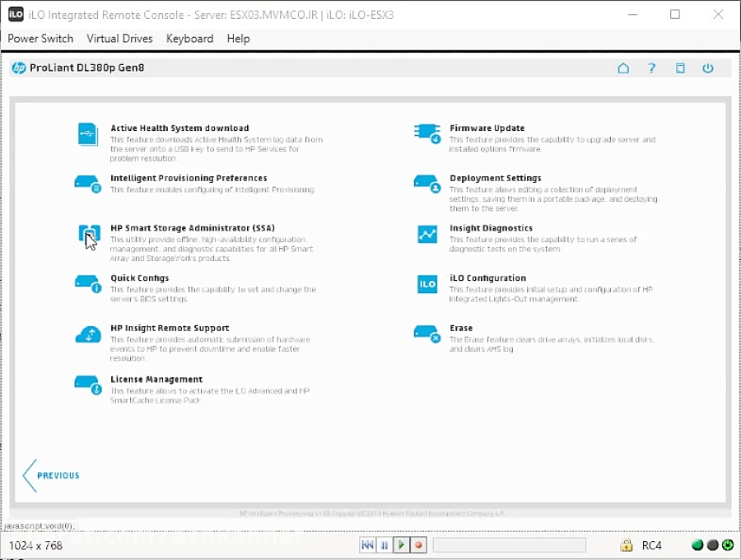The height and width of the screenshot is (560, 741).
Task: Click the red record button
Action: pos(418,545)
